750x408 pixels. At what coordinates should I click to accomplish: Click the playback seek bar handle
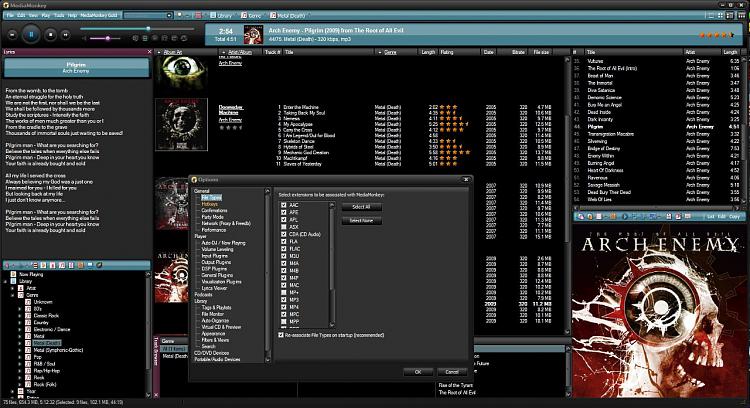(x=148, y=29)
